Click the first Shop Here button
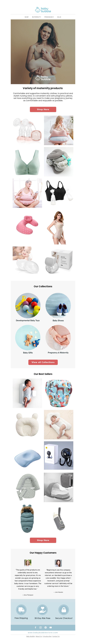 (43, 109)
